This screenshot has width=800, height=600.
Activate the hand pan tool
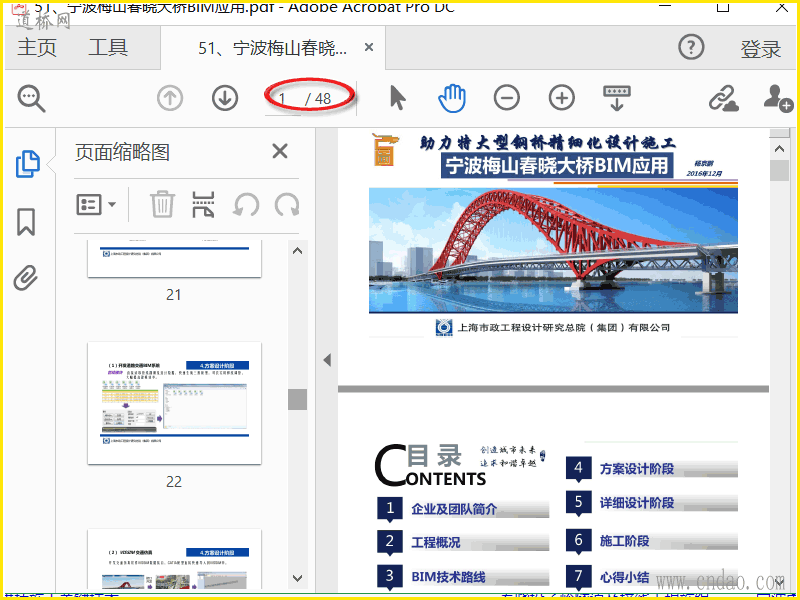[452, 98]
